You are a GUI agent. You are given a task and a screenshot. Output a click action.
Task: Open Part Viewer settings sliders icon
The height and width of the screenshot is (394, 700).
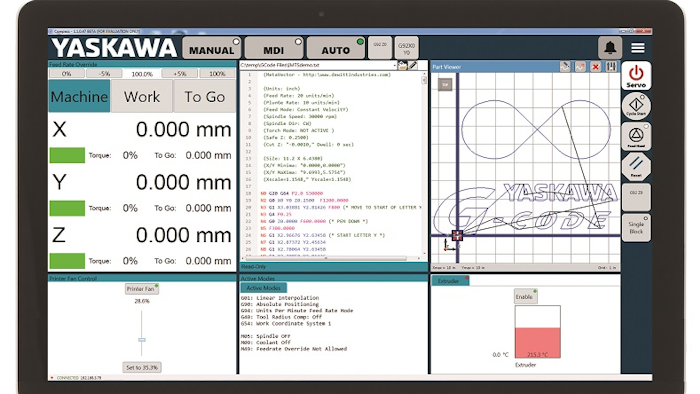coord(611,67)
